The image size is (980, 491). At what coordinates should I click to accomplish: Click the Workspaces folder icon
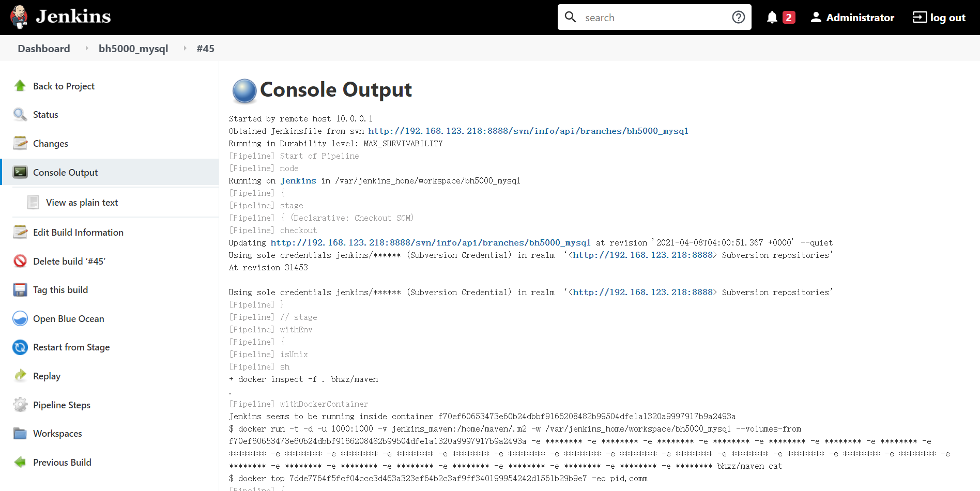click(x=20, y=433)
